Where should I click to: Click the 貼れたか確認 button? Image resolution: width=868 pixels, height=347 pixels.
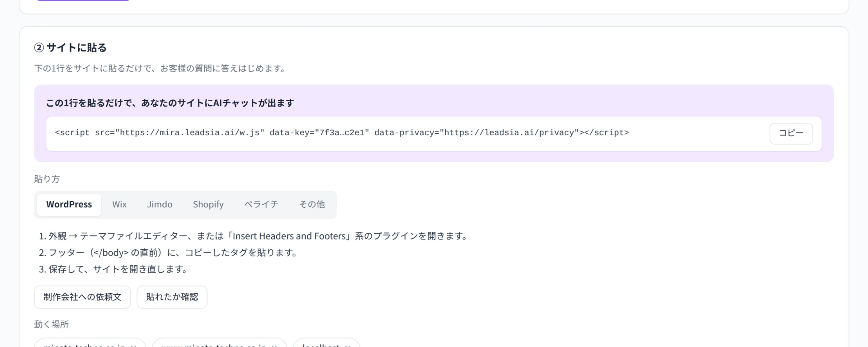172,297
